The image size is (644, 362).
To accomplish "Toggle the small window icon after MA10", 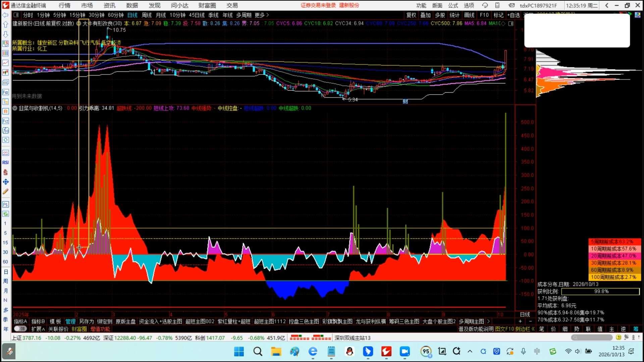I will pyautogui.click(x=511, y=23).
